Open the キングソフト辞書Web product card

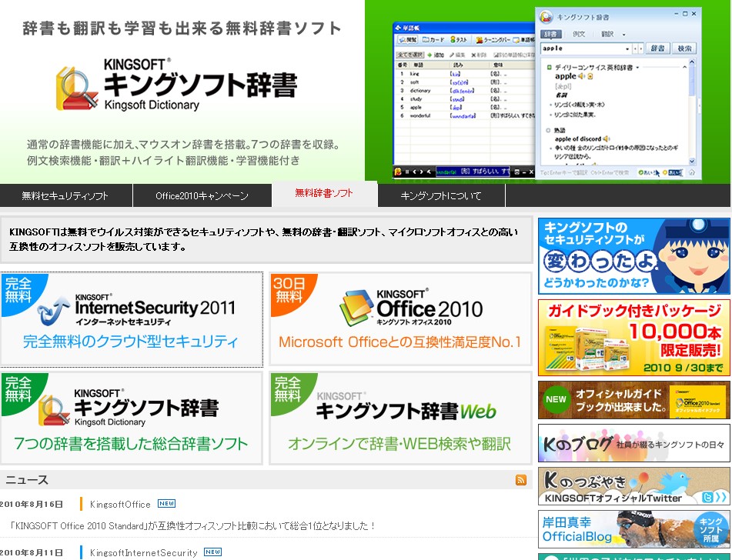click(x=400, y=418)
